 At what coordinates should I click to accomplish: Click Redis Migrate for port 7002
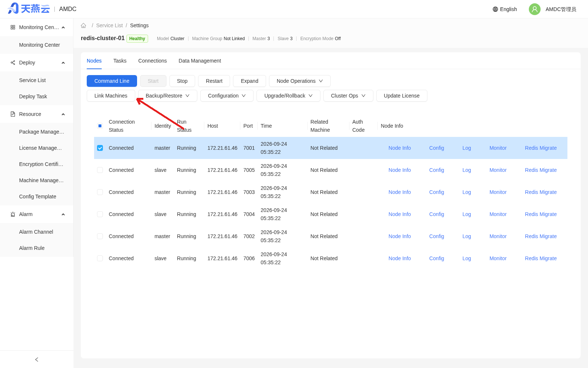541,236
